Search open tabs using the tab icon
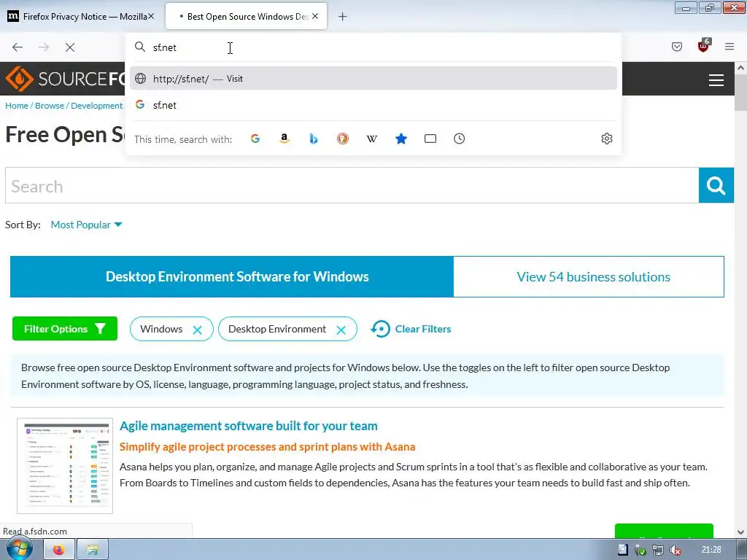The height and width of the screenshot is (560, 747). [x=430, y=139]
